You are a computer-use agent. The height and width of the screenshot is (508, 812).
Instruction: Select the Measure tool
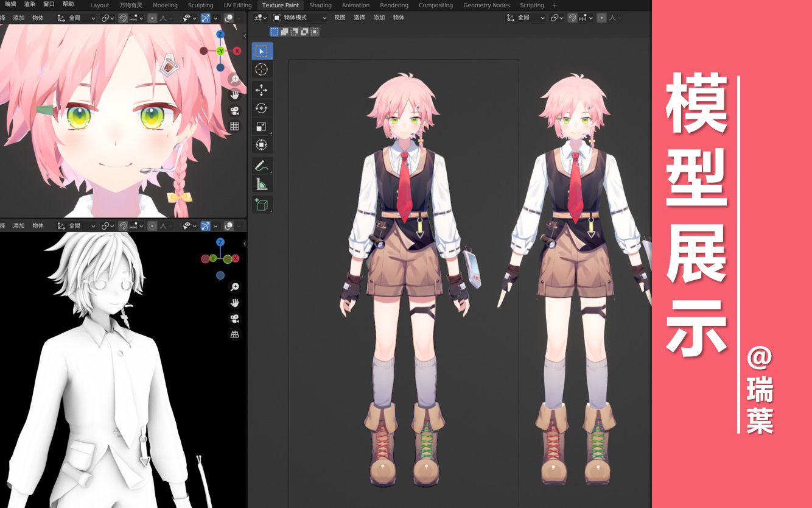click(262, 184)
